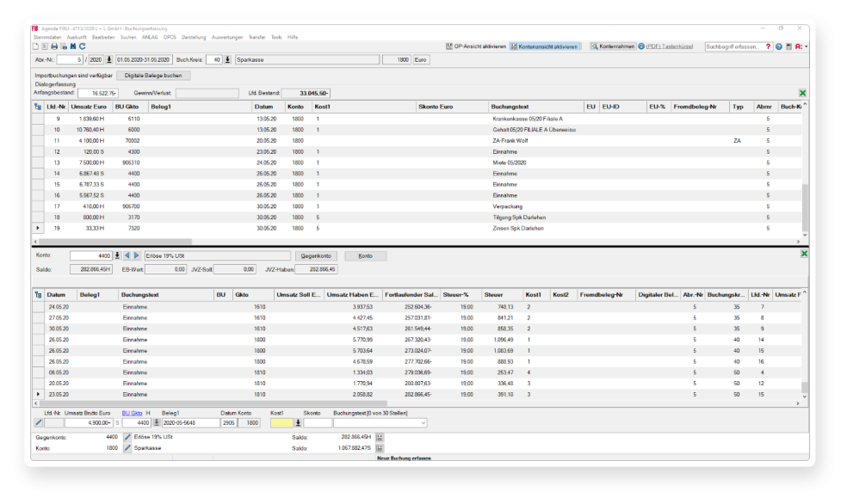Screen dimensions: 847x504
Task: Open the Auswertungen menu
Action: 226,38
